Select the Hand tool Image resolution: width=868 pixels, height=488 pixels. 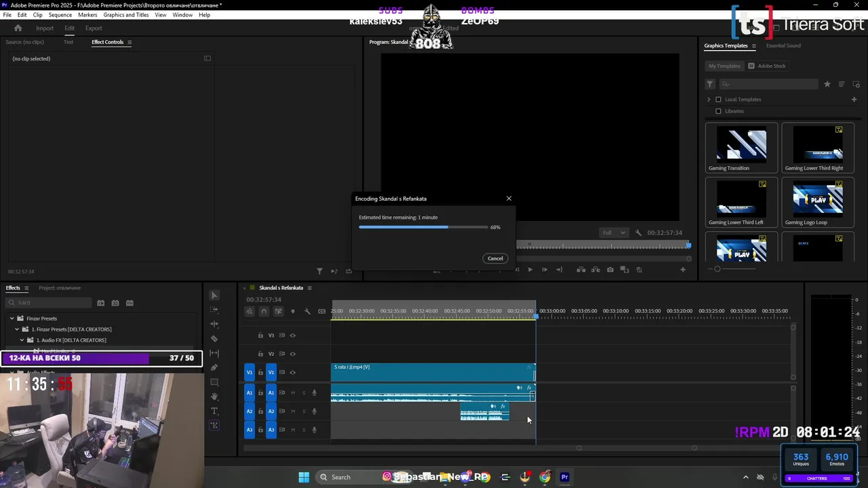pos(214,396)
